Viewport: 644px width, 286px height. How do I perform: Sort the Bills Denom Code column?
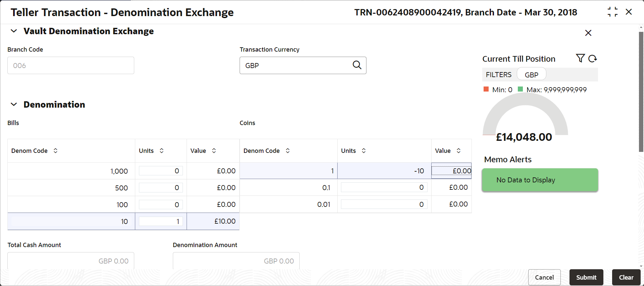(x=56, y=151)
